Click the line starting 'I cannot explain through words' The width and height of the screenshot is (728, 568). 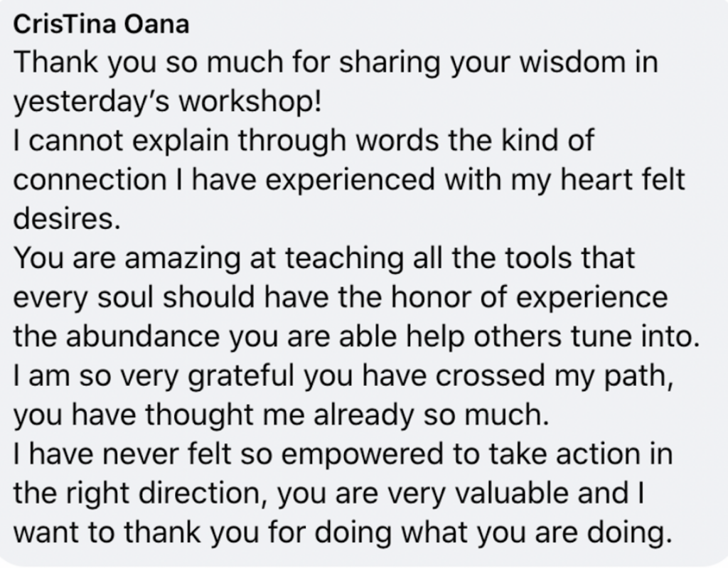pyautogui.click(x=304, y=141)
